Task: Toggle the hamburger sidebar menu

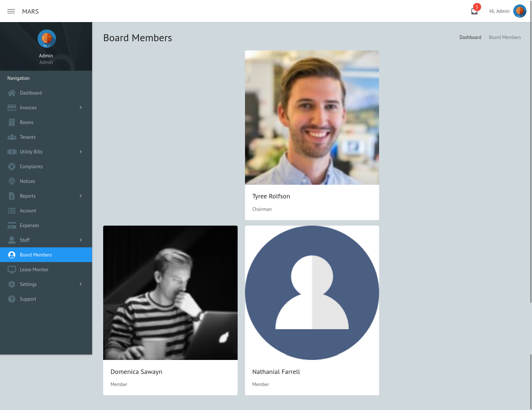Action: [11, 11]
